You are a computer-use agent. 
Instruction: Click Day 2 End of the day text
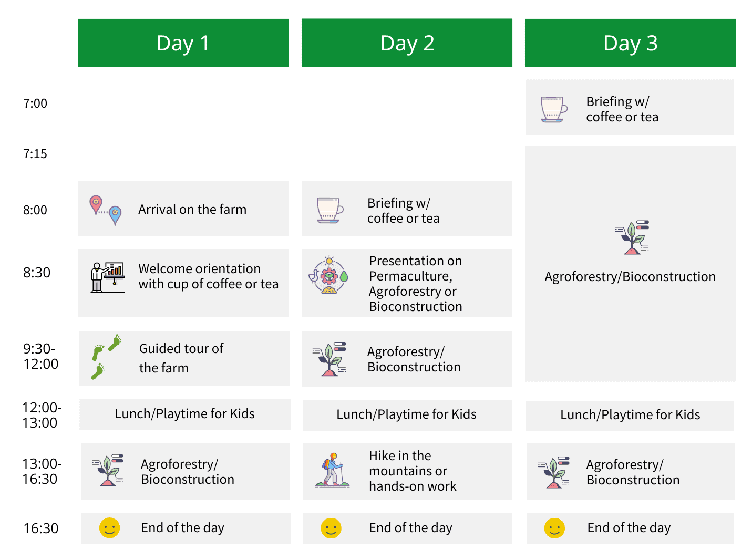(410, 528)
